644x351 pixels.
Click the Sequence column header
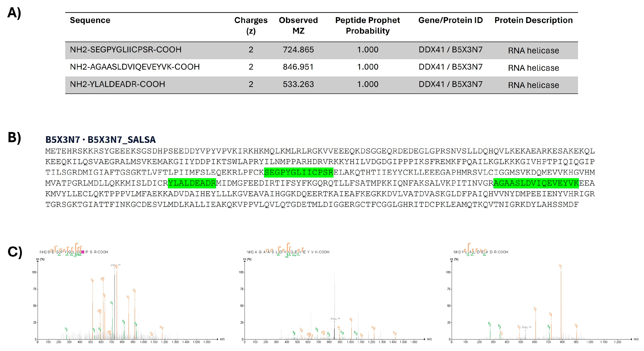point(90,20)
